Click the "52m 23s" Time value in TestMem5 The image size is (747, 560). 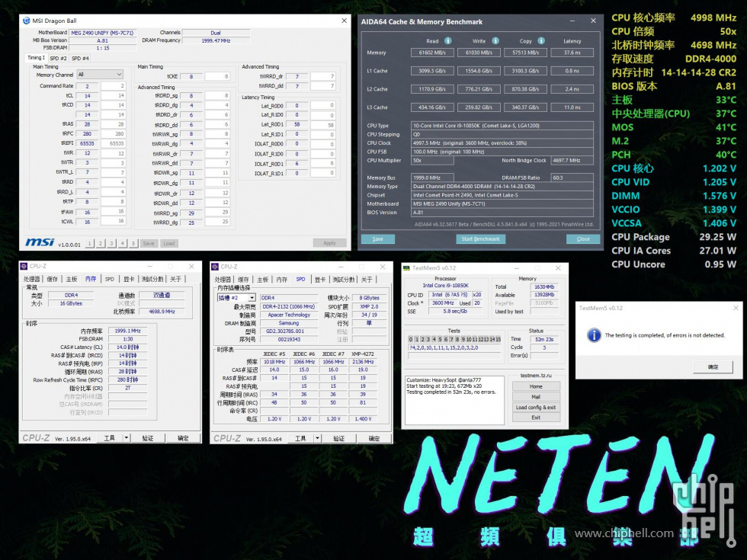tap(544, 339)
